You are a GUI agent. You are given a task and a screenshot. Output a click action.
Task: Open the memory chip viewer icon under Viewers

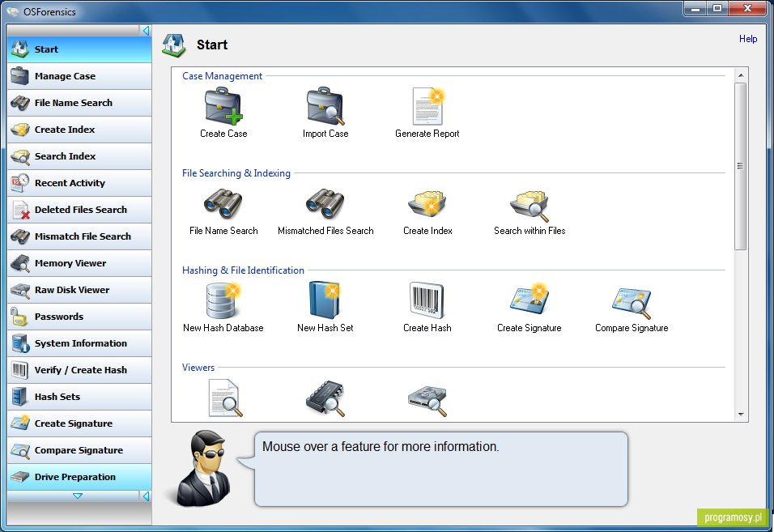pos(325,398)
